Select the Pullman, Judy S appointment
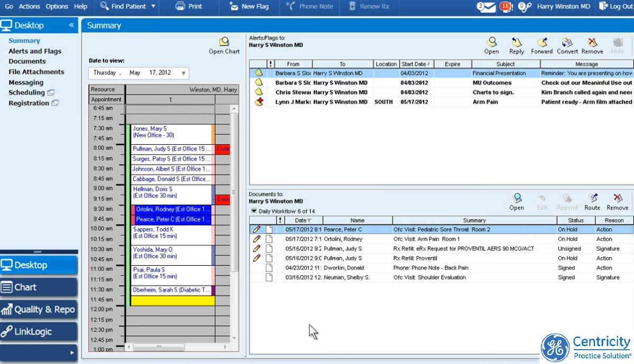Image resolution: width=634 pixels, height=364 pixels. point(171,149)
